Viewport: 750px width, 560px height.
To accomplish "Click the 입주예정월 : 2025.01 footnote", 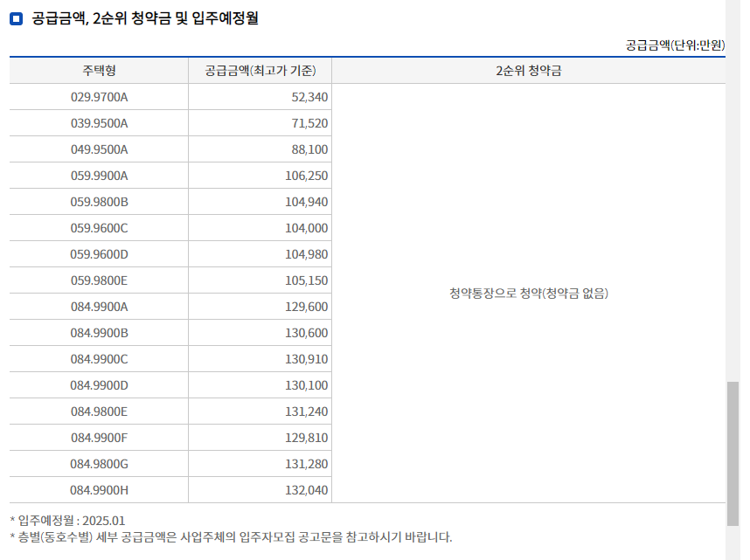I will pos(67,521).
